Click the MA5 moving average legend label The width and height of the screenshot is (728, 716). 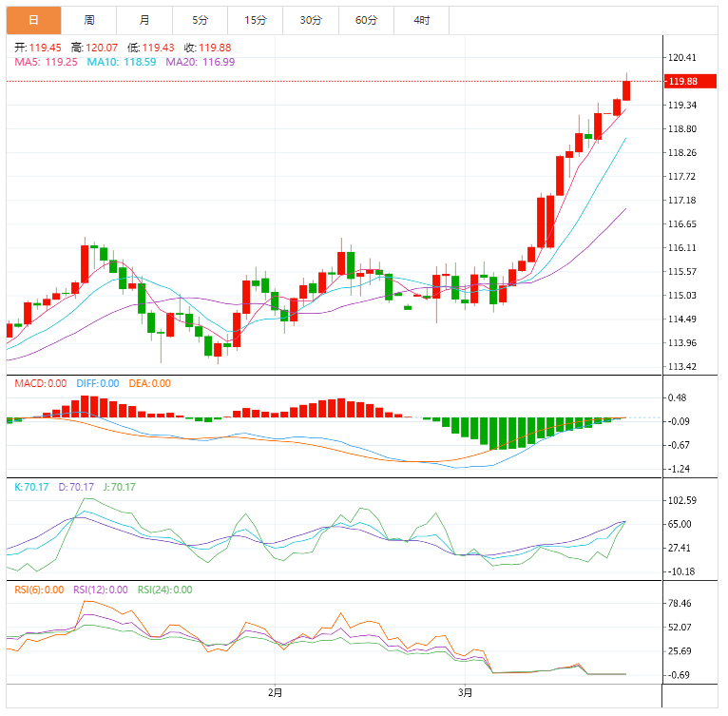46,62
